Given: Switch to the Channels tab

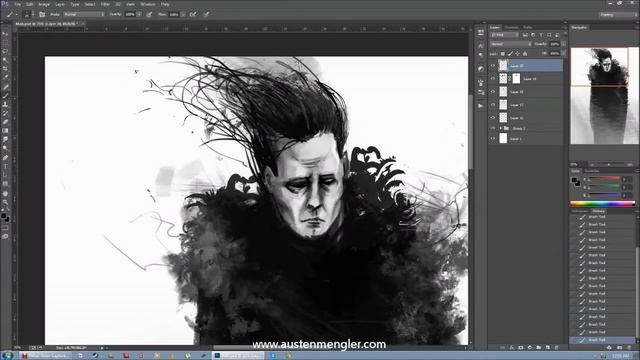Looking at the screenshot, I should click(511, 27).
